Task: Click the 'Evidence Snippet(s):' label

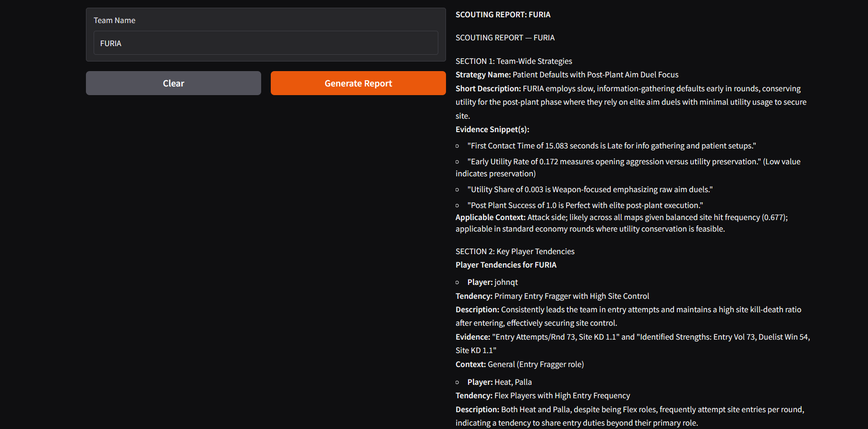Action: coord(492,129)
